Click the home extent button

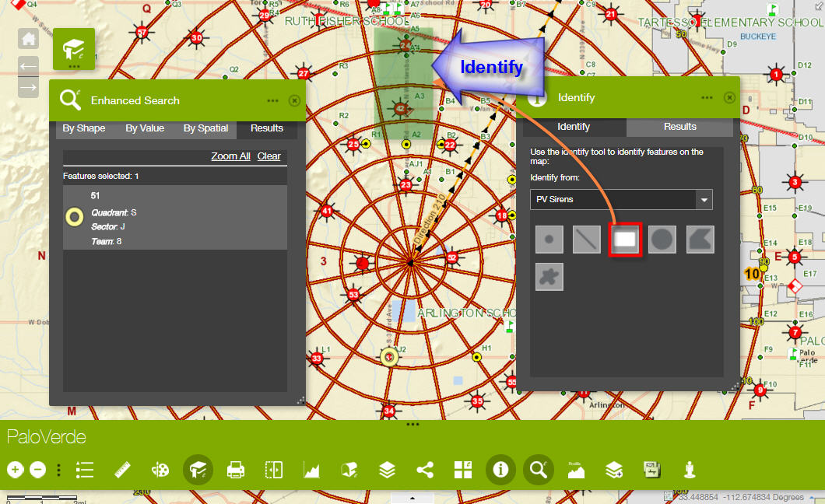(29, 38)
